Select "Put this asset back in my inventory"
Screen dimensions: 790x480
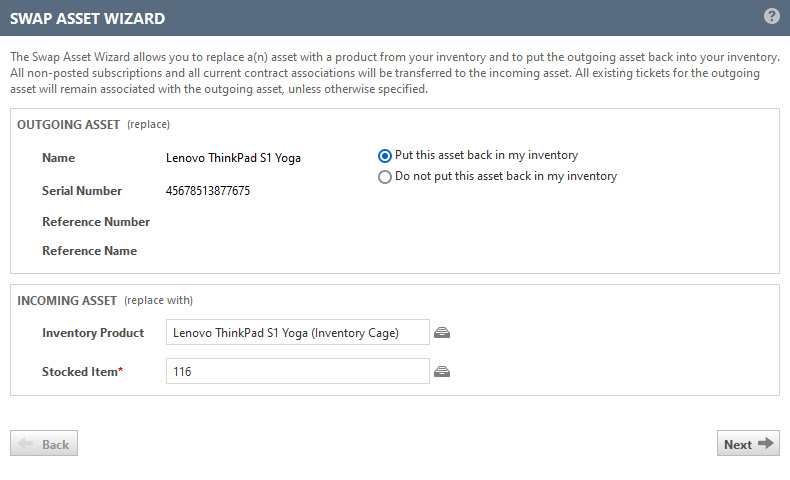pyautogui.click(x=384, y=156)
